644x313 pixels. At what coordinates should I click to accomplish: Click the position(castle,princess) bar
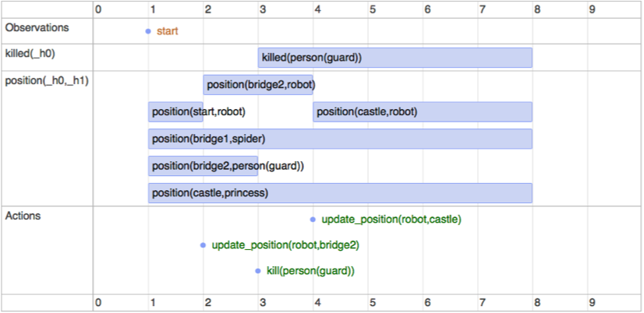point(341,193)
